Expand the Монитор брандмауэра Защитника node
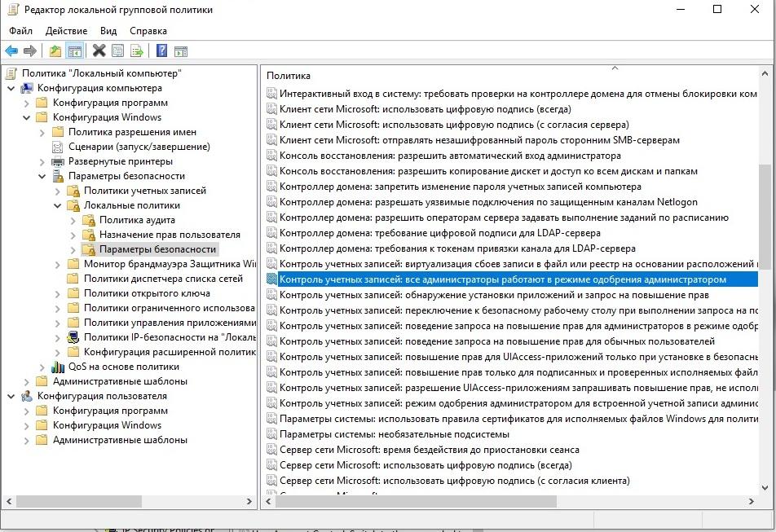 coord(57,265)
